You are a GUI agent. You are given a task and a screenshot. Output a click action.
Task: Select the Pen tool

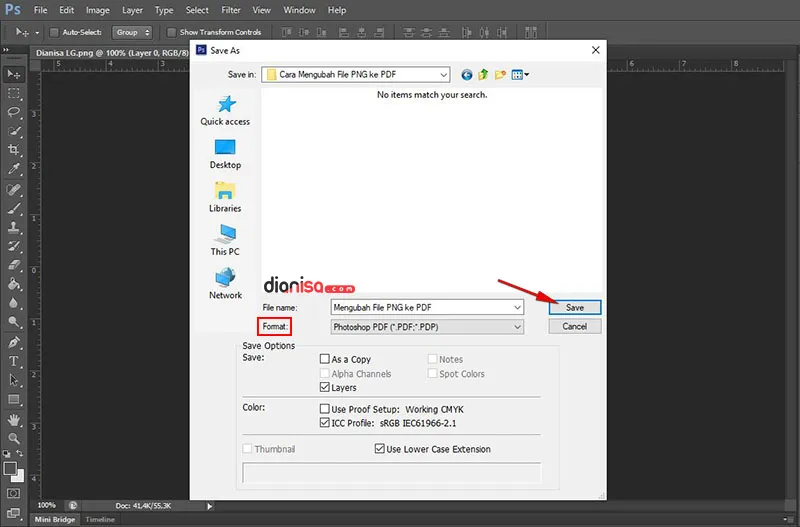[x=14, y=342]
